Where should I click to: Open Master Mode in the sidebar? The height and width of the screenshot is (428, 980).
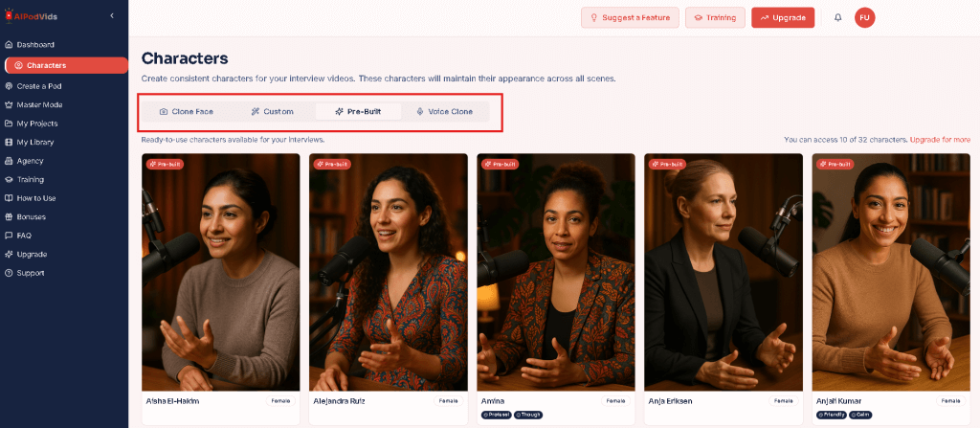39,104
